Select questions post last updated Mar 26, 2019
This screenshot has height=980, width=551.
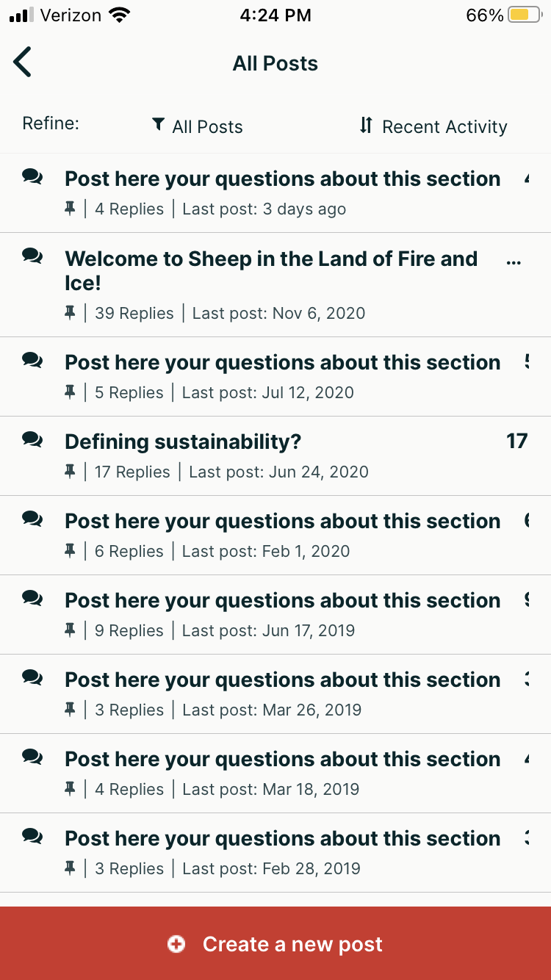pyautogui.click(x=282, y=680)
